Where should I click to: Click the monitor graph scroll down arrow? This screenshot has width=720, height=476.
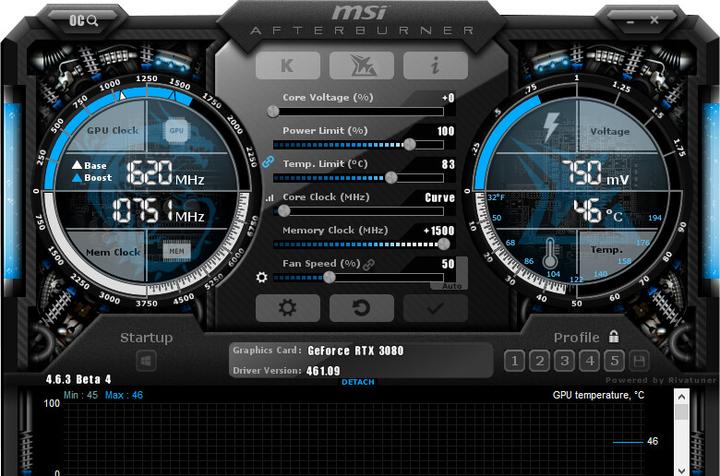(x=681, y=470)
